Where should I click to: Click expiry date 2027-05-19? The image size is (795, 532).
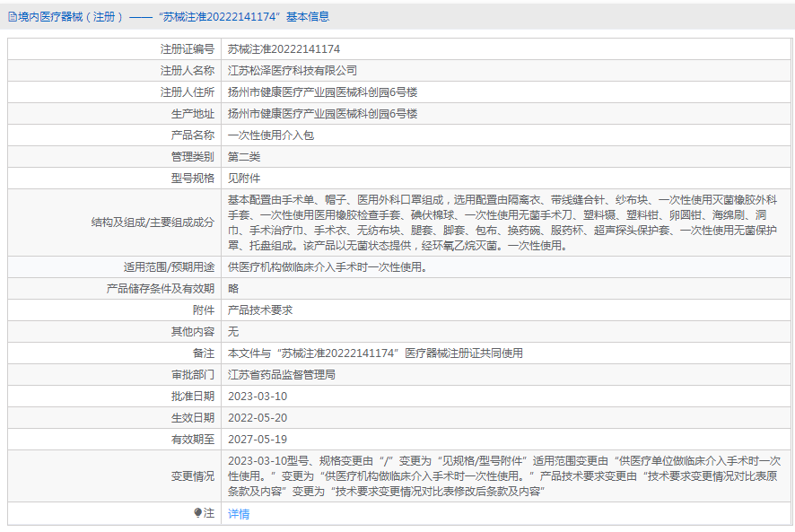[258, 440]
